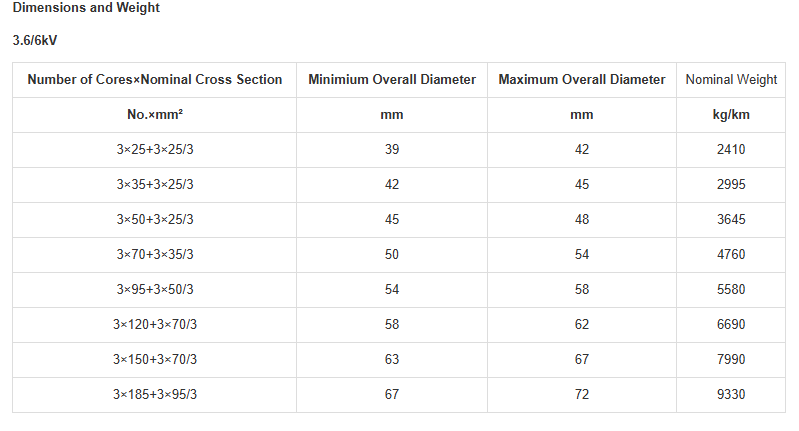Image resolution: width=799 pixels, height=431 pixels.
Task: Click the 3×25+3×25/3 row cell
Action: pyautogui.click(x=154, y=149)
